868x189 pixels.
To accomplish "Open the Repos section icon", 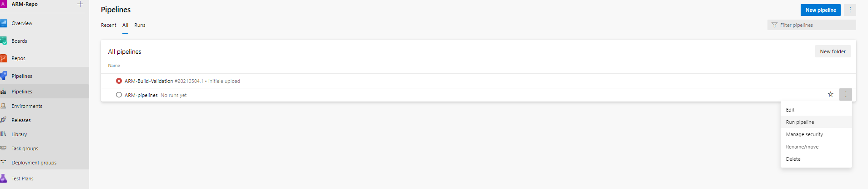I will pos(4,58).
